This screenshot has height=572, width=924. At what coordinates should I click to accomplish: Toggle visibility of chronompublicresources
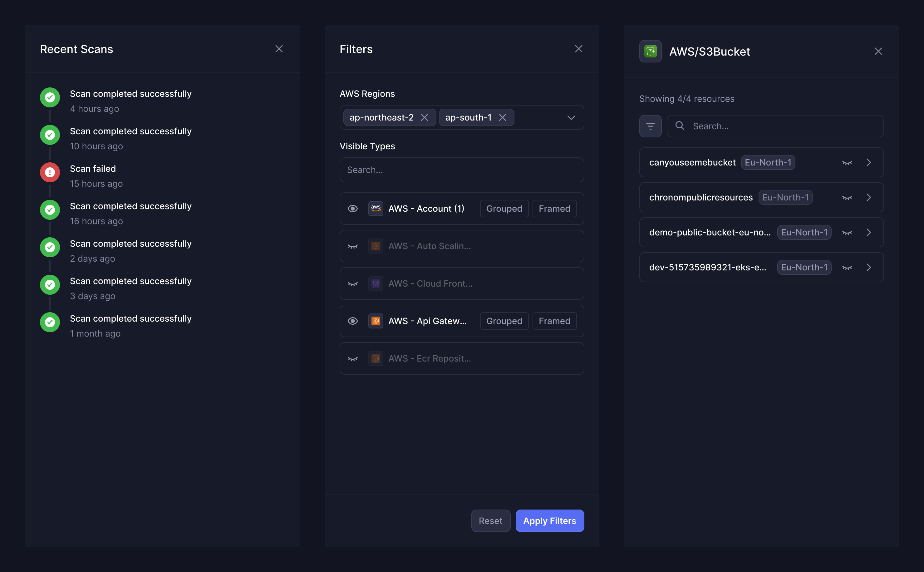pyautogui.click(x=847, y=197)
